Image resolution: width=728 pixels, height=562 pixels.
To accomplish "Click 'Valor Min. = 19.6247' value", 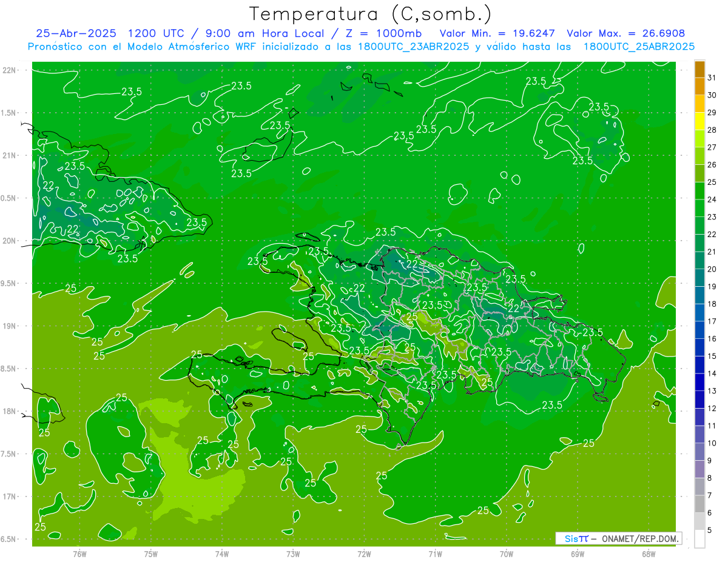I will coord(497,33).
